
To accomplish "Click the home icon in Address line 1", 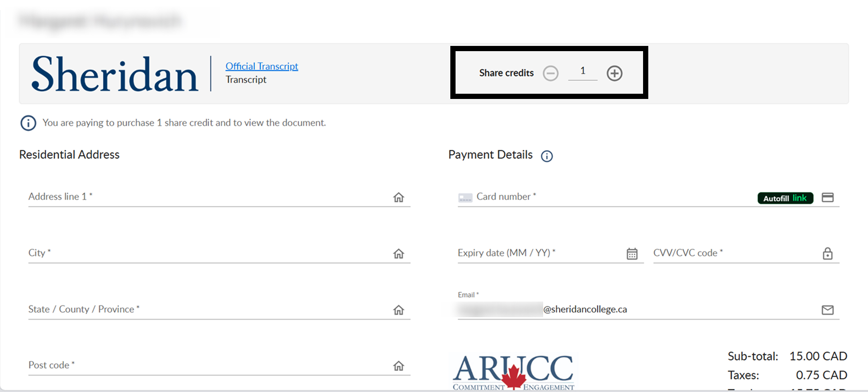I will tap(399, 197).
